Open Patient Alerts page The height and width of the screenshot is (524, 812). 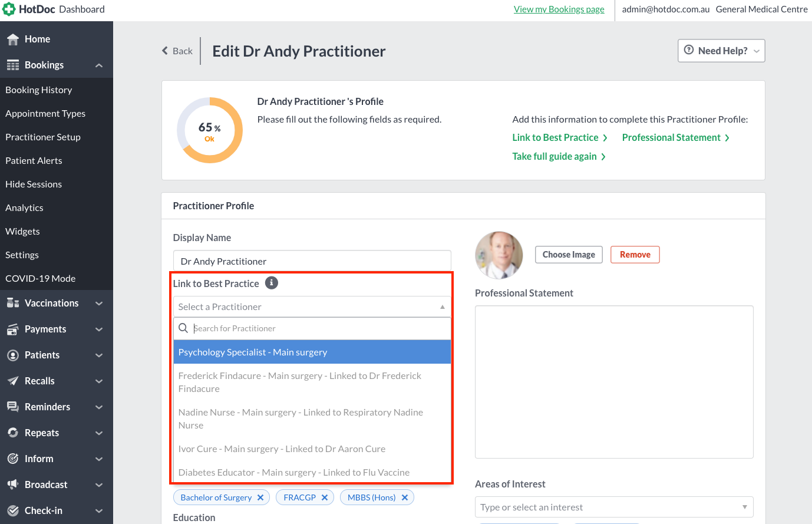point(34,160)
